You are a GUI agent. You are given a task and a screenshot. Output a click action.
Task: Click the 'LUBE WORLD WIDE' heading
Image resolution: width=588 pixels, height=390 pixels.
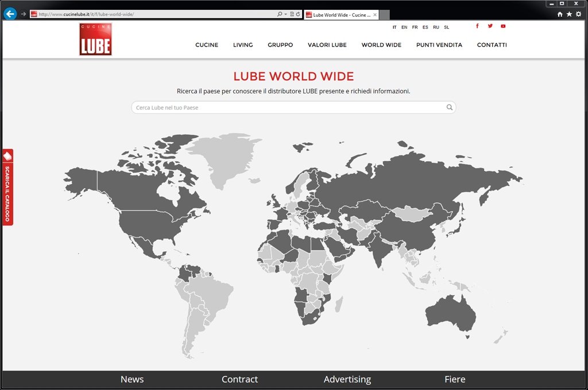(293, 76)
